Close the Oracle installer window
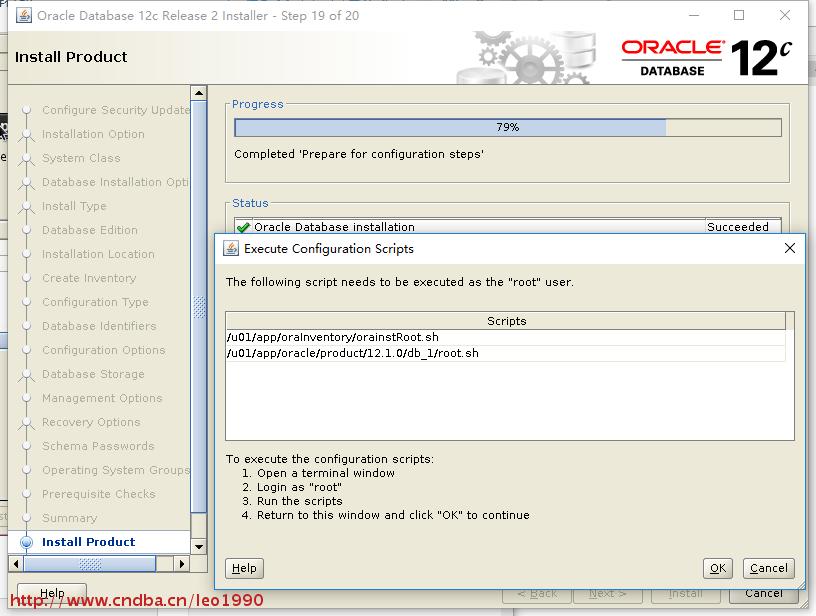The width and height of the screenshot is (816, 616). [x=785, y=16]
